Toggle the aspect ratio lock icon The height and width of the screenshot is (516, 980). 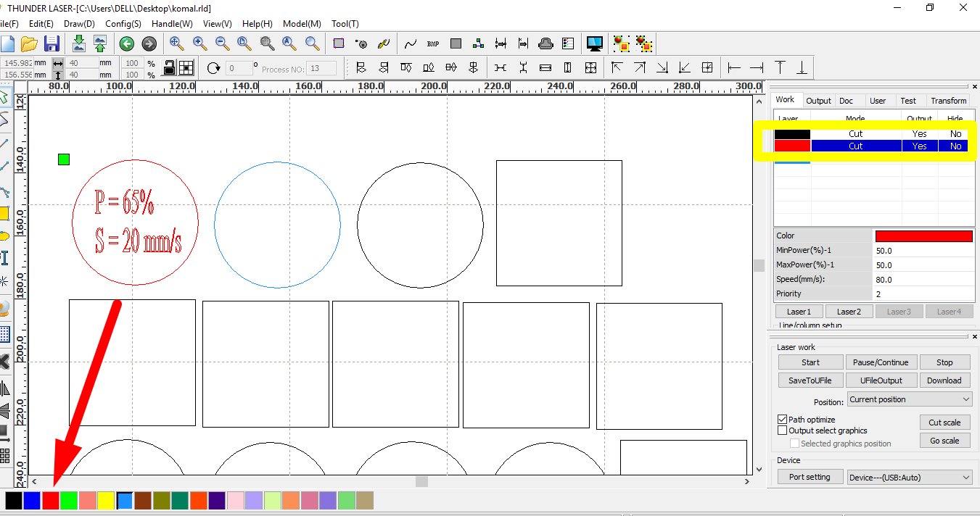click(x=169, y=68)
